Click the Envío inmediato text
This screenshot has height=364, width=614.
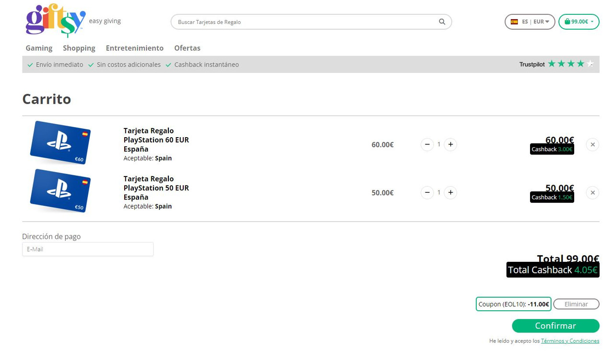[x=59, y=64]
